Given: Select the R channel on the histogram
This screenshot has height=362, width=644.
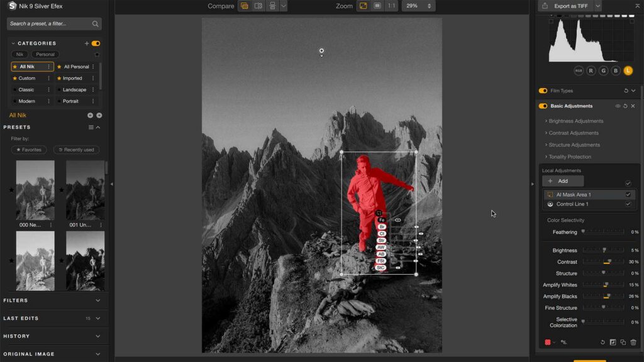Looking at the screenshot, I should tap(591, 70).
